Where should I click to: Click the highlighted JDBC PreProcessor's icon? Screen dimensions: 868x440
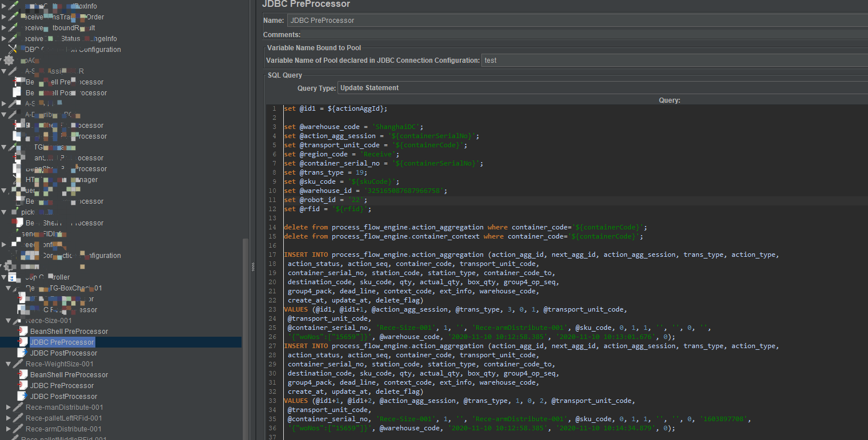click(23, 342)
